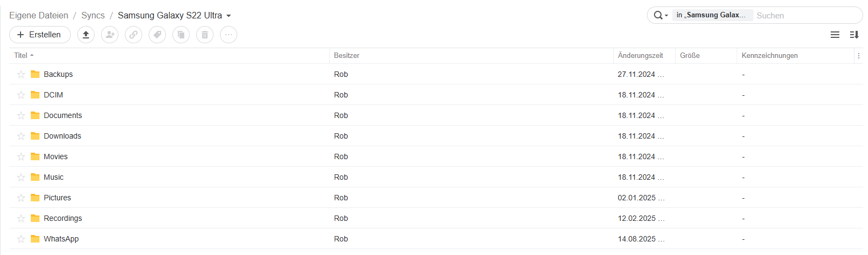Star the Backups folder as favorite
The width and height of the screenshot is (868, 255).
(x=21, y=74)
